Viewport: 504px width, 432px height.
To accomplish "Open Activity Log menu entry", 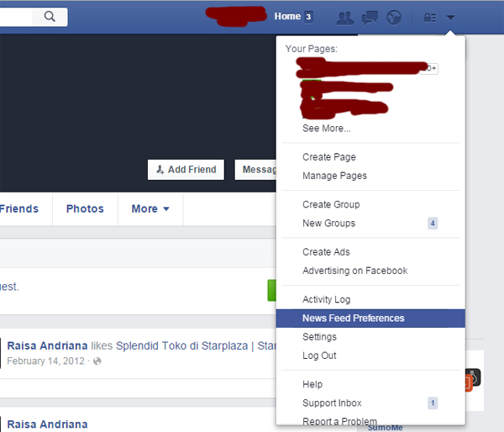I will 326,300.
